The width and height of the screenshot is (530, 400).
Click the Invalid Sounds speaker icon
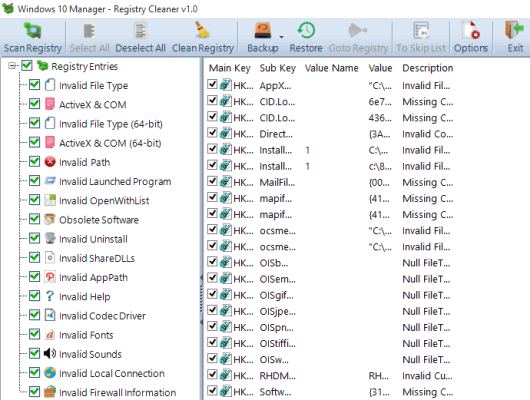pyautogui.click(x=50, y=354)
